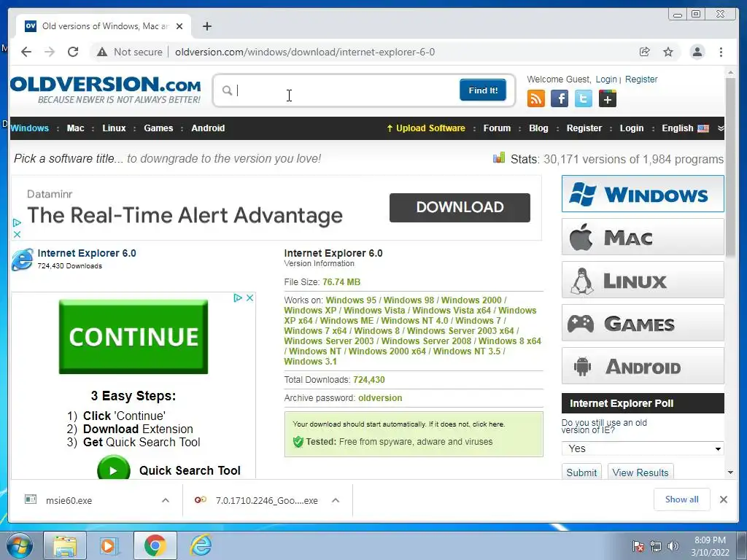The width and height of the screenshot is (747, 560).
Task: Close the Dataminr banner ad
Action: click(17, 234)
